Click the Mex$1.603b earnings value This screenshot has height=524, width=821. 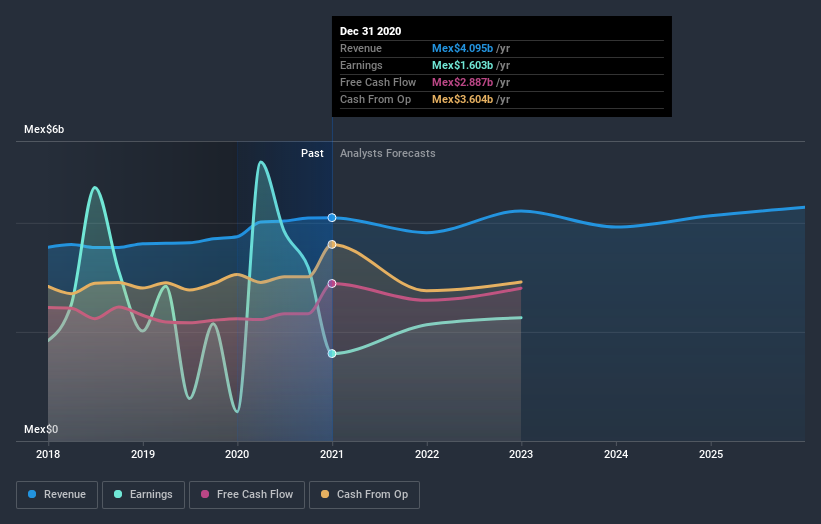(462, 65)
